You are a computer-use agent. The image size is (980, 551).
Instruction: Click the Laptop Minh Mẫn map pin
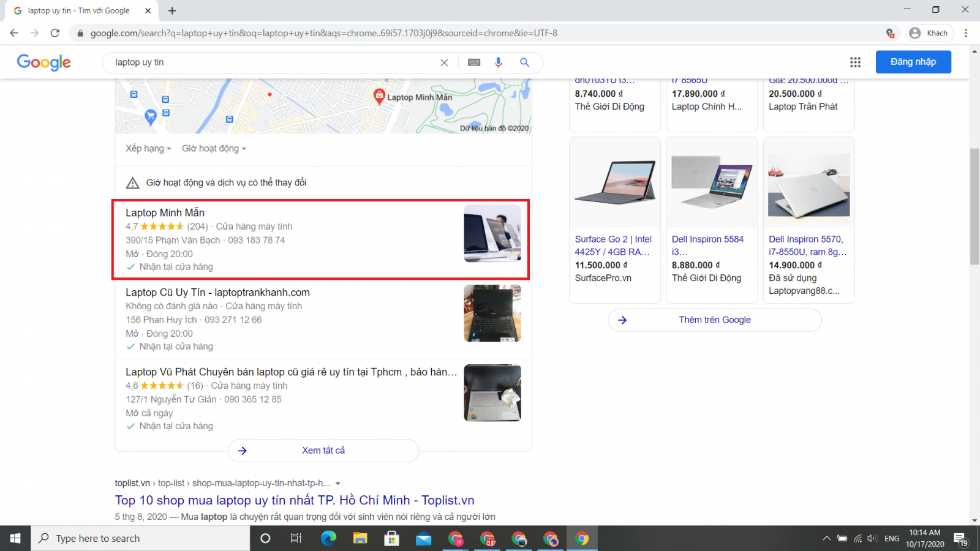click(x=379, y=96)
